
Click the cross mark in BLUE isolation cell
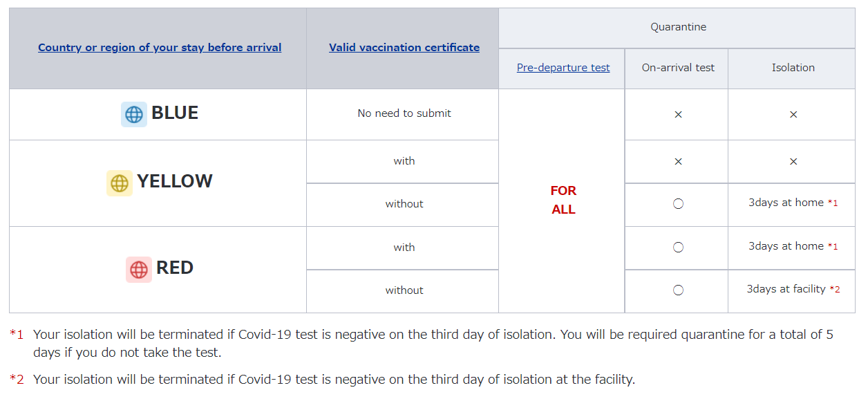coord(793,114)
